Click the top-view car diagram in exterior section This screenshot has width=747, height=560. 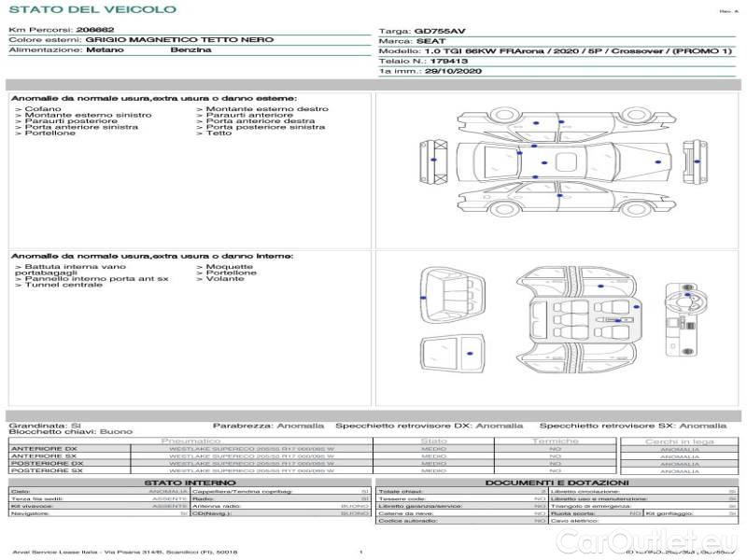point(558,161)
